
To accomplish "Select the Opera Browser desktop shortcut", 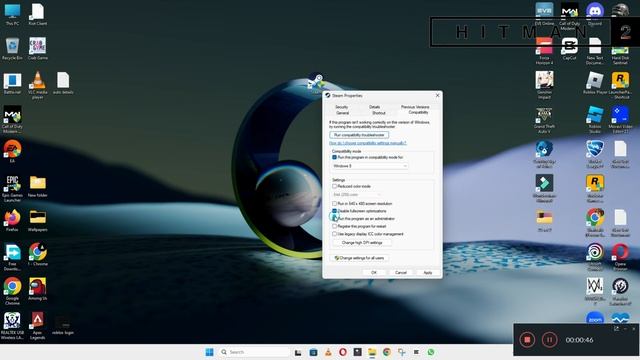I will pyautogui.click(x=620, y=257).
